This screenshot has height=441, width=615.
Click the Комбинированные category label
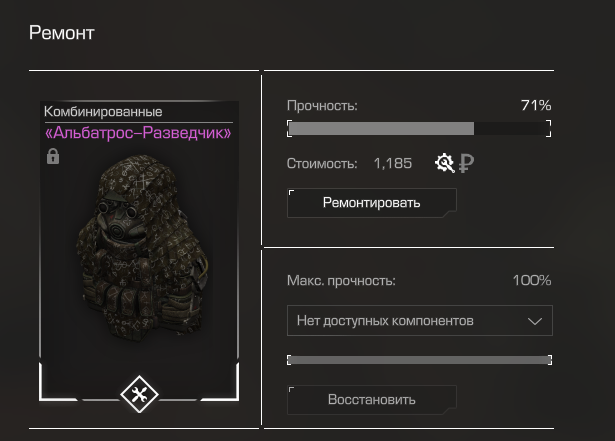point(103,112)
